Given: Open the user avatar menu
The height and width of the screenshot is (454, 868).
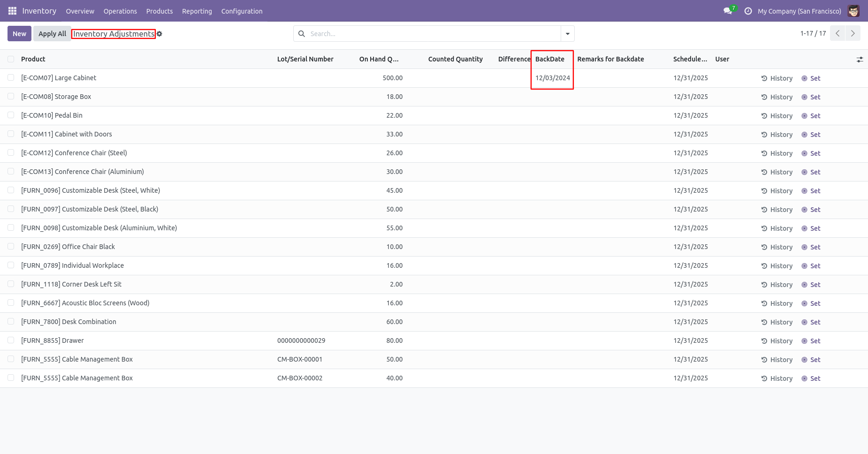Looking at the screenshot, I should (853, 11).
